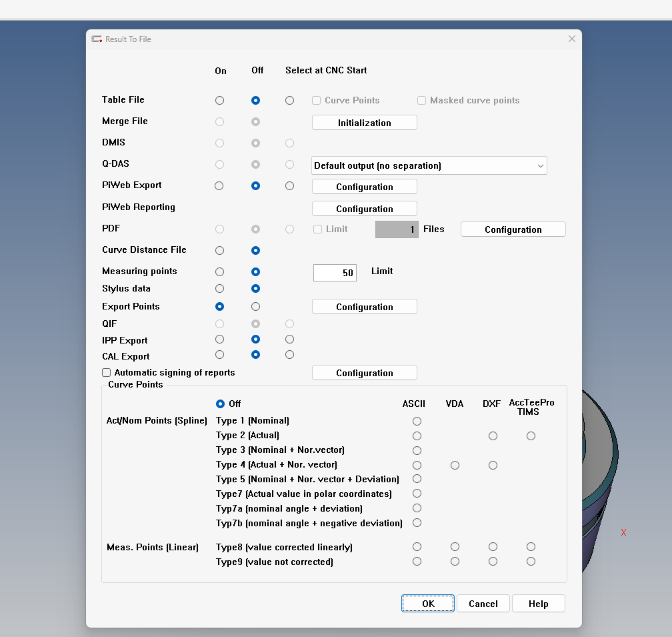Viewport: 672px width, 637px height.
Task: Open PiWeb Reporting Configuration
Action: coord(364,209)
